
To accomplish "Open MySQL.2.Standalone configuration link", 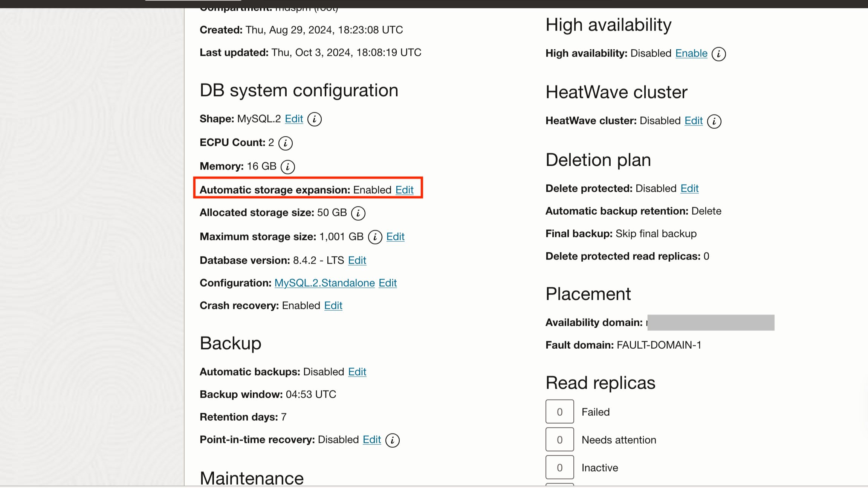I will tap(324, 283).
